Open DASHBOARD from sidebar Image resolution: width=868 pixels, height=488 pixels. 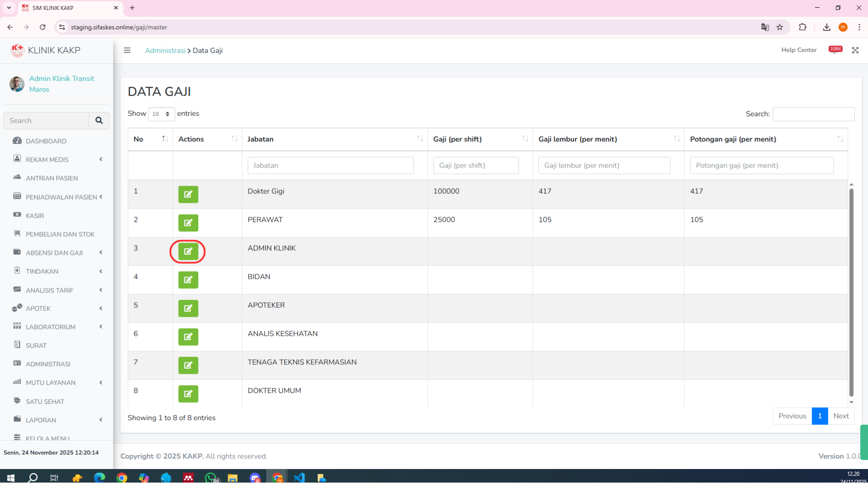[x=46, y=141]
